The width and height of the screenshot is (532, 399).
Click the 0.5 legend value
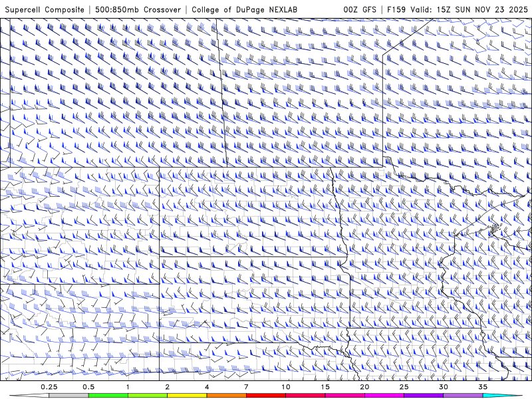[88, 387]
